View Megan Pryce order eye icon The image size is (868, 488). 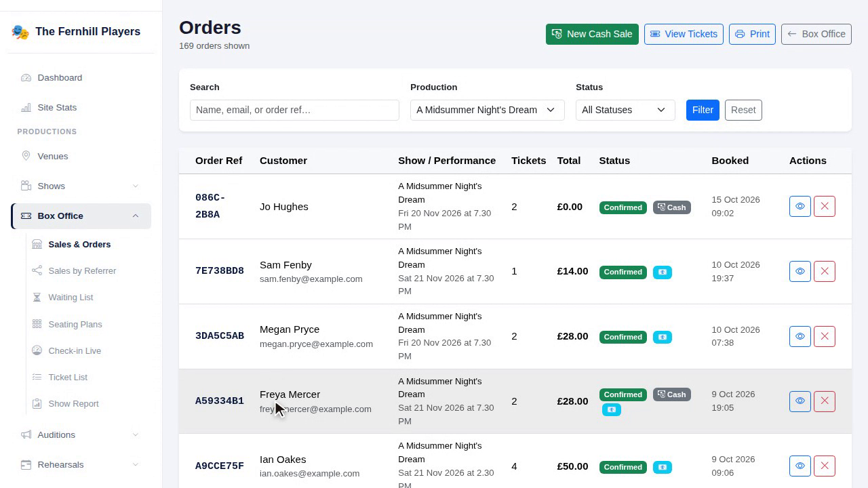[x=800, y=336]
